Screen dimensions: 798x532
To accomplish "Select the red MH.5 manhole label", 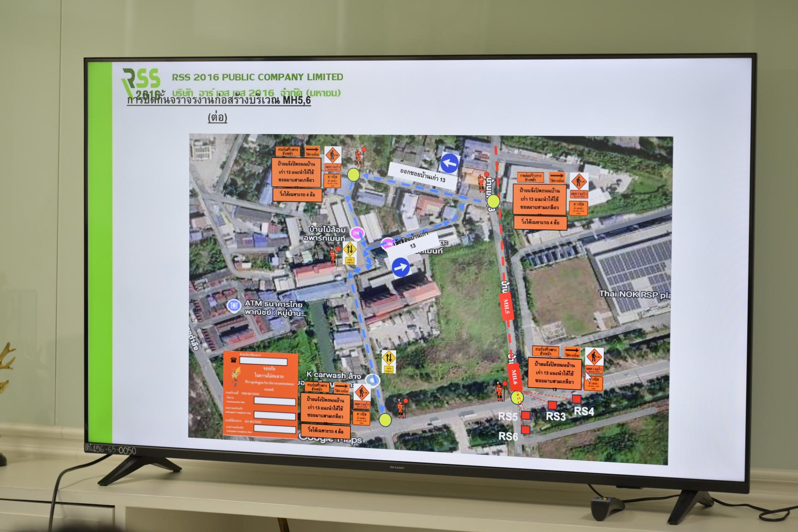I will pyautogui.click(x=507, y=307).
